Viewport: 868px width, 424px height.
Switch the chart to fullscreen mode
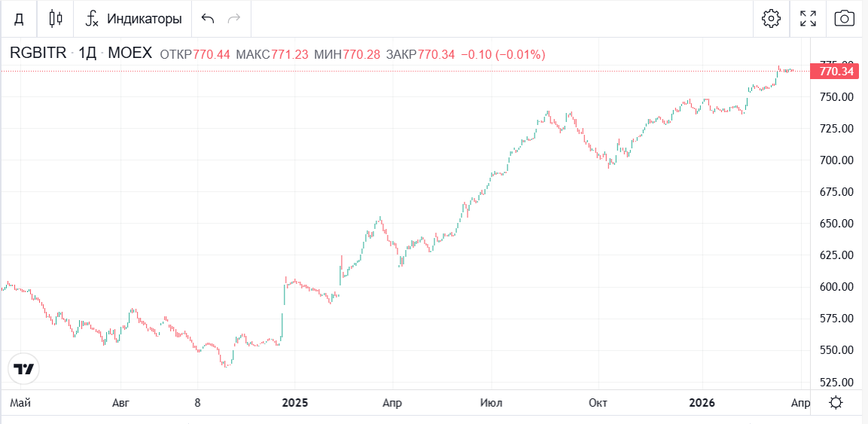coord(808,18)
